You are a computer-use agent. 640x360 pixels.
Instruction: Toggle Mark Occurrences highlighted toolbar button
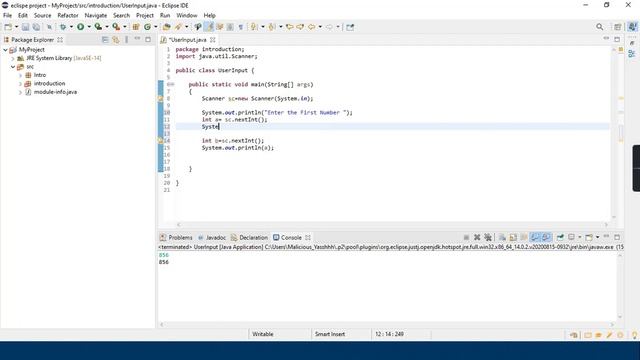(x=209, y=27)
